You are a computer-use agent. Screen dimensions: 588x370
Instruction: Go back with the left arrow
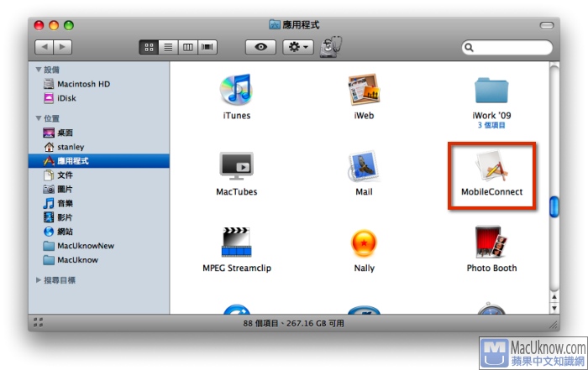tap(45, 47)
